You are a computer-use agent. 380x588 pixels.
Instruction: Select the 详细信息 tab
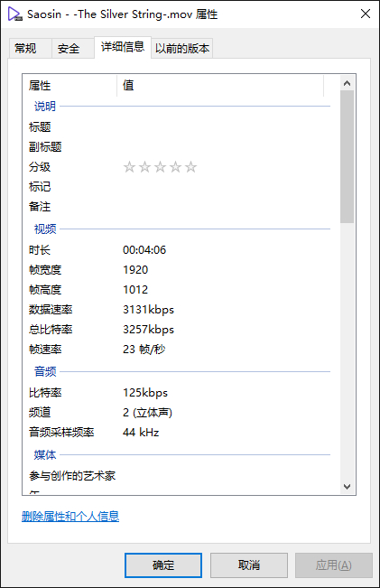[123, 47]
